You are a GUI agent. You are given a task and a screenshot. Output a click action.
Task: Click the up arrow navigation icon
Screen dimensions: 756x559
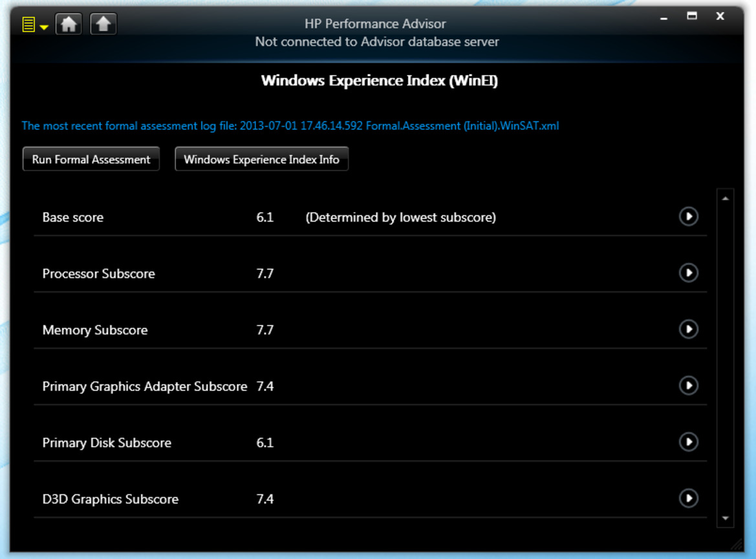[x=103, y=24]
